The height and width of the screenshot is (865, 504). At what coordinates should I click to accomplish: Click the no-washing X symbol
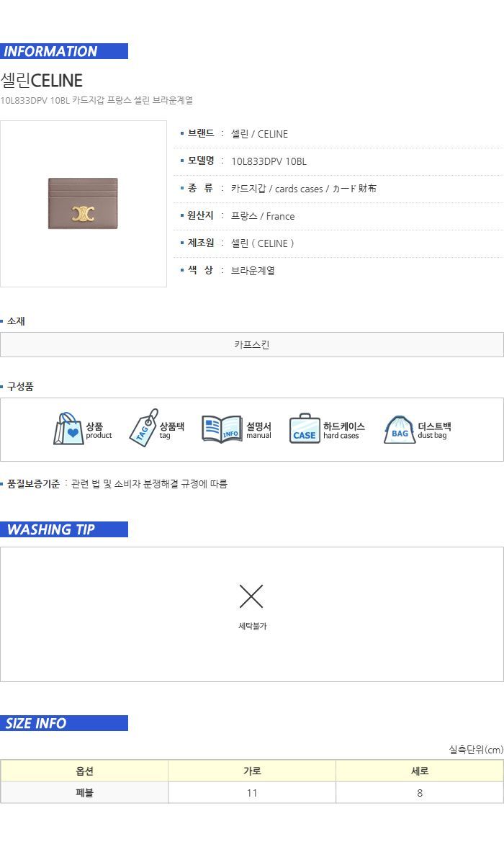(251, 596)
